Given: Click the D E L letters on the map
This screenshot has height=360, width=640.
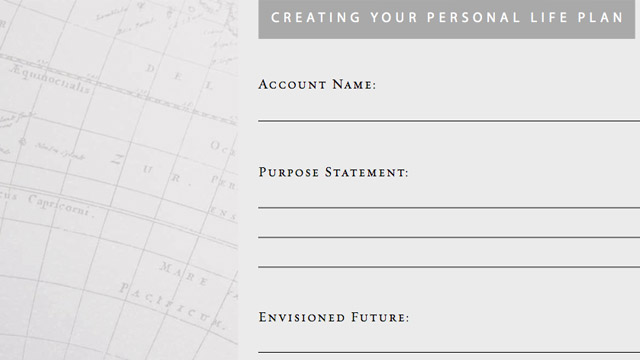Looking at the screenshot, I should (x=180, y=76).
